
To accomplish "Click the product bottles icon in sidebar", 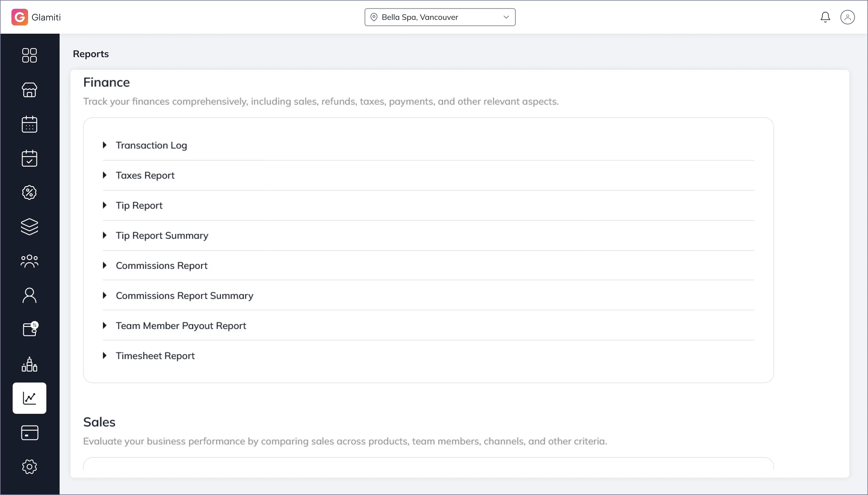I will click(x=29, y=364).
